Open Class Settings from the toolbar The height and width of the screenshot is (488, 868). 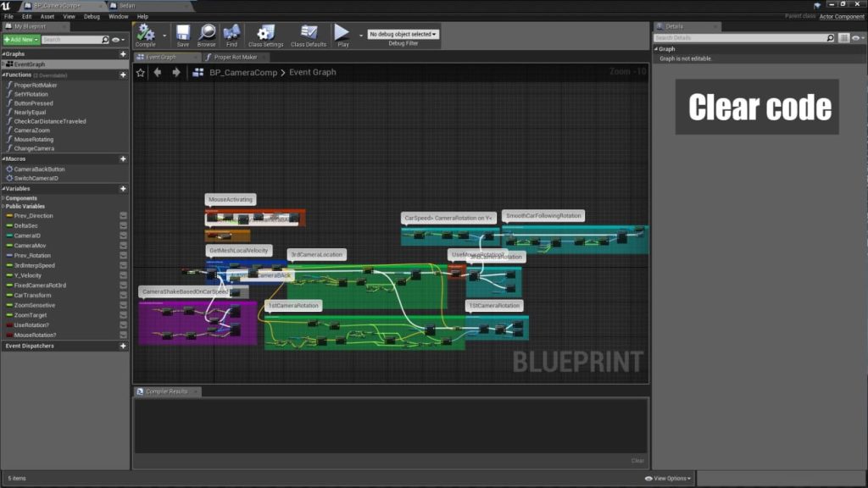265,34
